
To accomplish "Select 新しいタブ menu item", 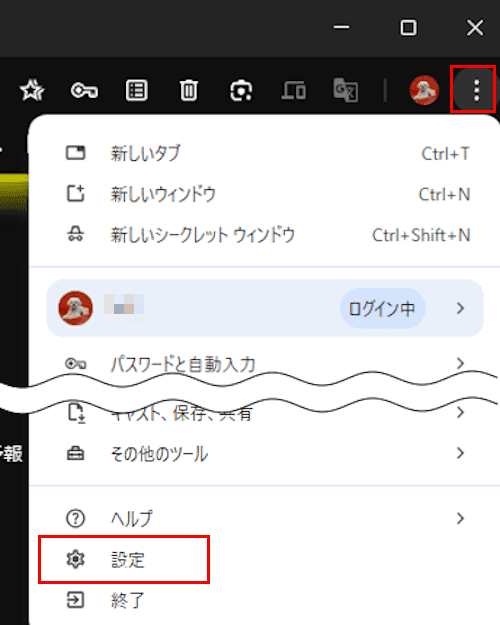I will click(x=264, y=153).
